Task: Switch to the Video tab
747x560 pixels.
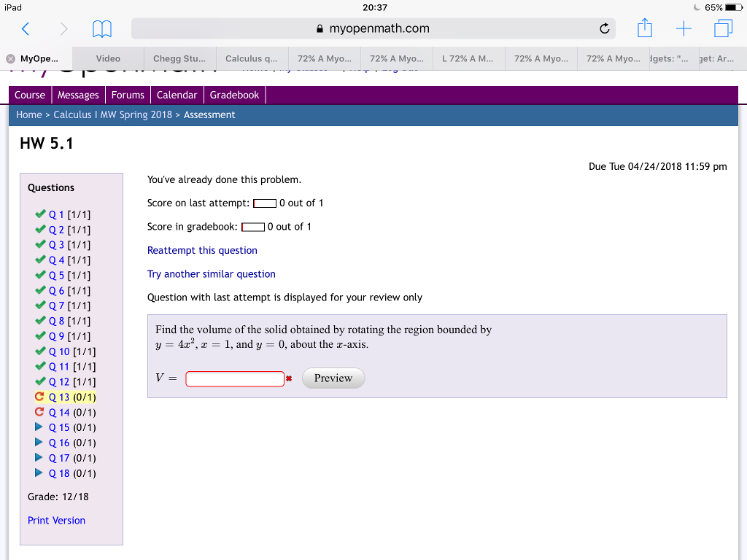Action: pos(107,58)
